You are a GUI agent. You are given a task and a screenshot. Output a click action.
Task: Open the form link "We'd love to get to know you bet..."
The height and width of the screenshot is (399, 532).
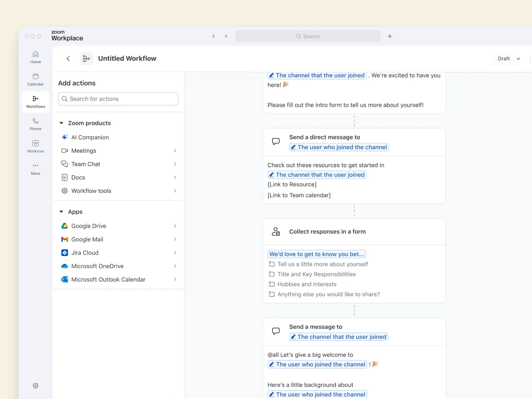point(317,254)
